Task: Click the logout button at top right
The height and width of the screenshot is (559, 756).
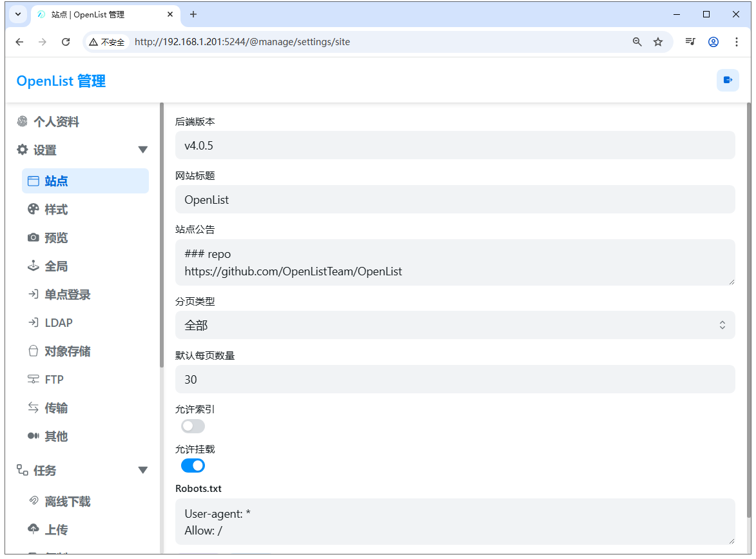Action: 728,80
